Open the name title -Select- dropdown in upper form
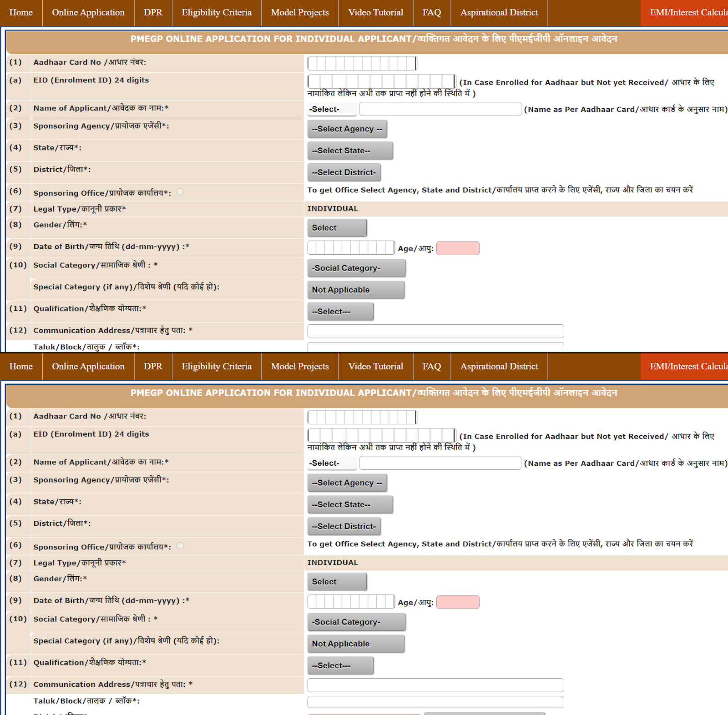 (x=332, y=109)
